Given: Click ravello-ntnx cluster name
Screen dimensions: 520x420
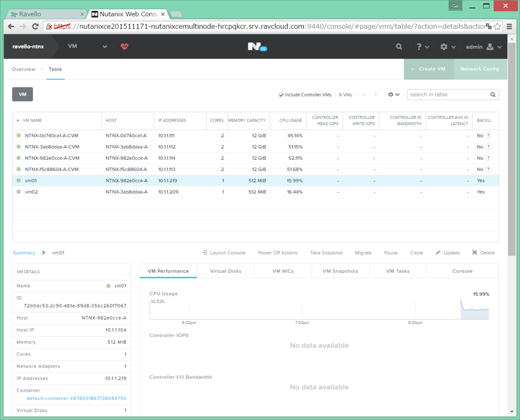Looking at the screenshot, I should click(x=28, y=47).
